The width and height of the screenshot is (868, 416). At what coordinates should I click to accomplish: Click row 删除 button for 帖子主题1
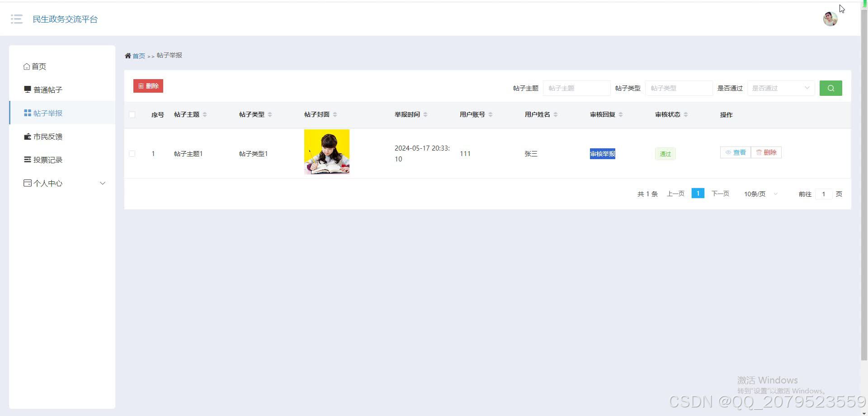(766, 152)
